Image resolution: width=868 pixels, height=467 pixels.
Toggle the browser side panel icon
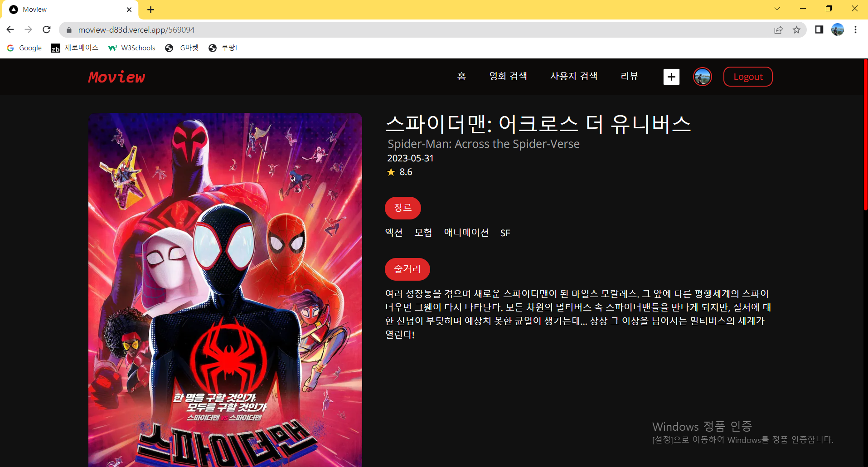click(x=819, y=29)
